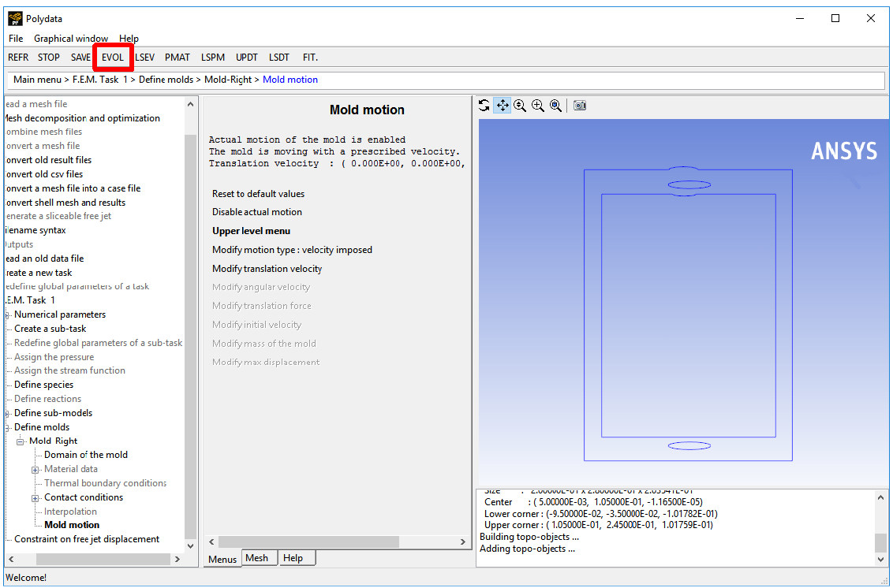Select Read an old data file item
This screenshot has height=588, width=893.
click(x=44, y=259)
